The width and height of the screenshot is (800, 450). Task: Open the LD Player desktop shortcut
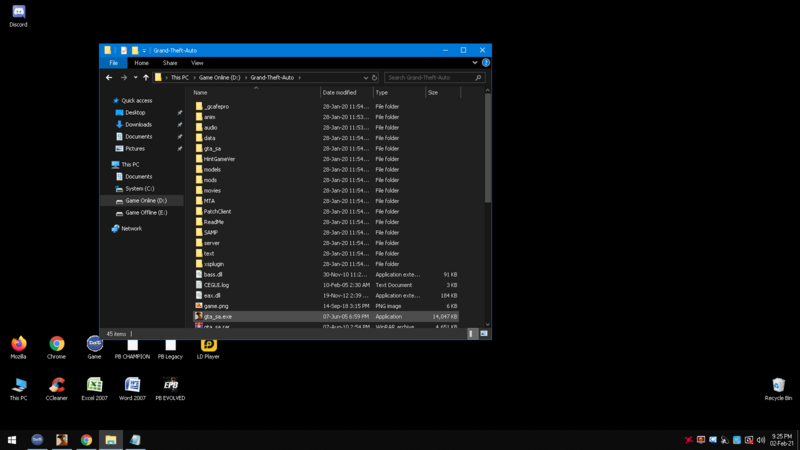pyautogui.click(x=208, y=349)
